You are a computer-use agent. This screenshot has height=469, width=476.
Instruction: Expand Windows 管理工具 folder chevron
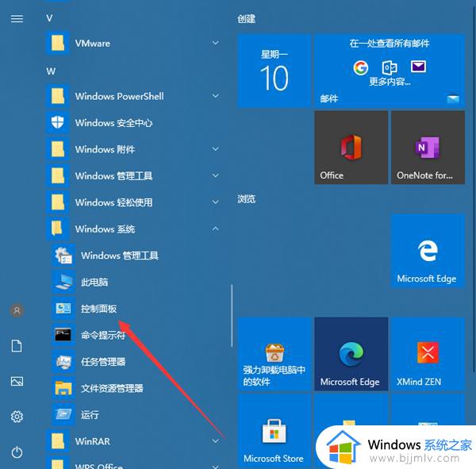pos(216,175)
